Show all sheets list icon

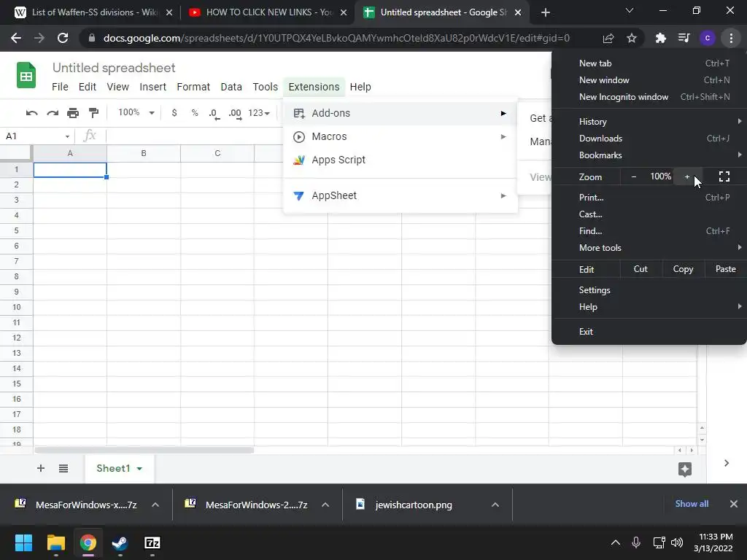click(63, 469)
